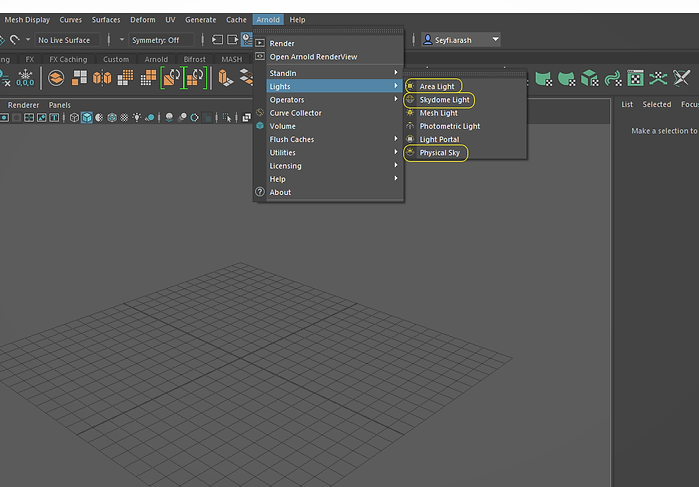Choose Render from the Arnold menu
The width and height of the screenshot is (699, 487).
pyautogui.click(x=328, y=43)
